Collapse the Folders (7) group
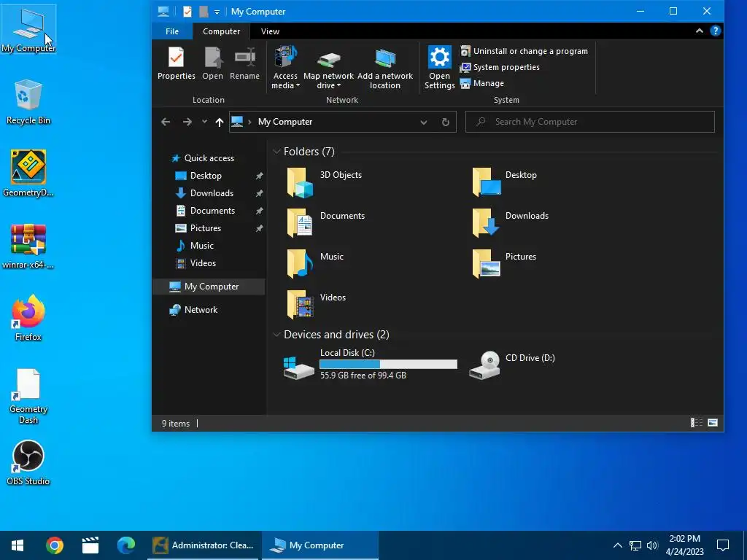Viewport: 747px width, 560px height. click(x=276, y=152)
